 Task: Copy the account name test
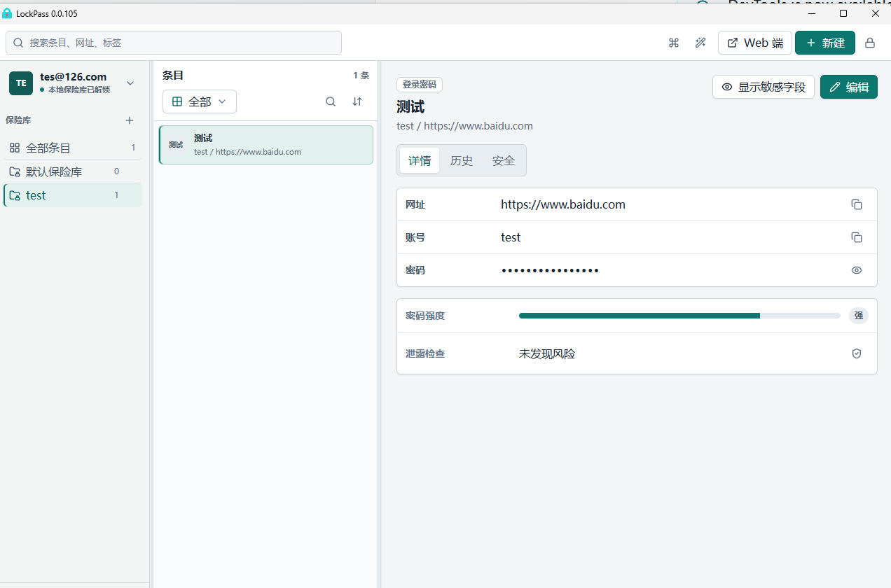click(857, 237)
